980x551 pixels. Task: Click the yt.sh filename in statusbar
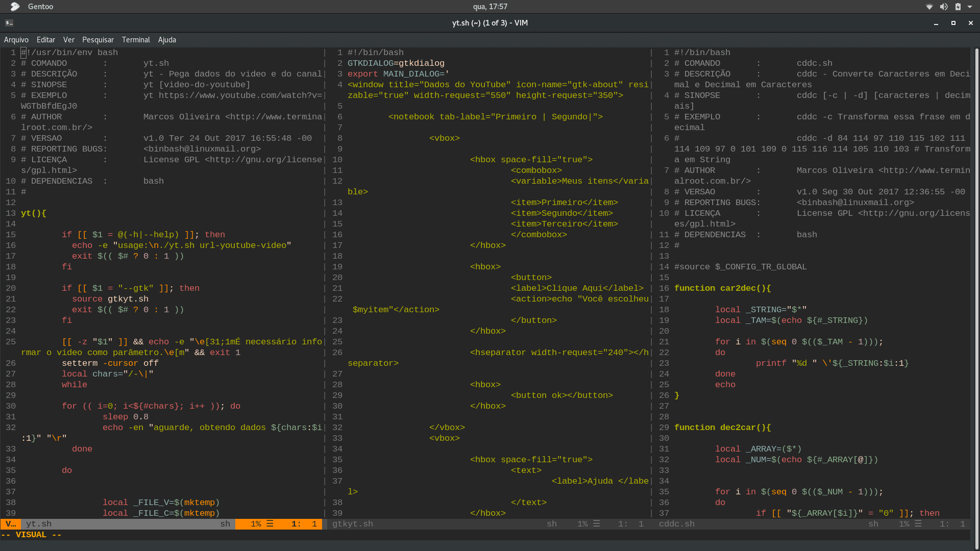pos(37,523)
